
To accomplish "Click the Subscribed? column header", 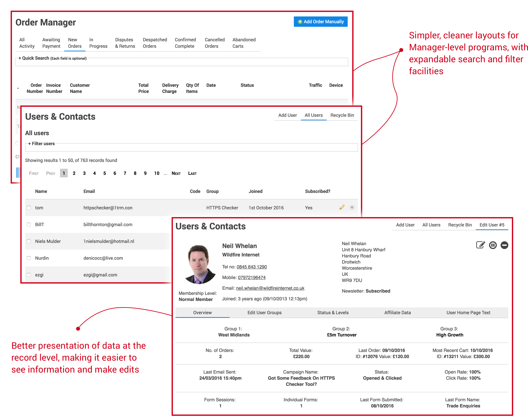I will 318,191.
